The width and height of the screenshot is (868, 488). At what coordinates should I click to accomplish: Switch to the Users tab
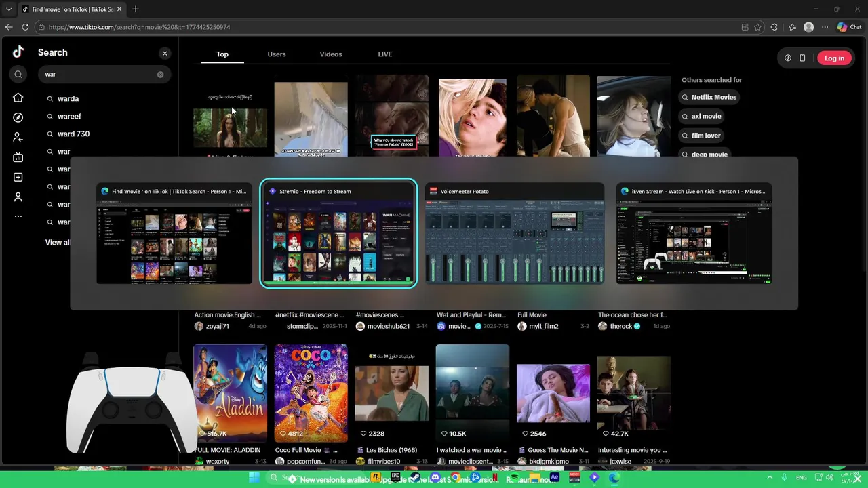277,54
